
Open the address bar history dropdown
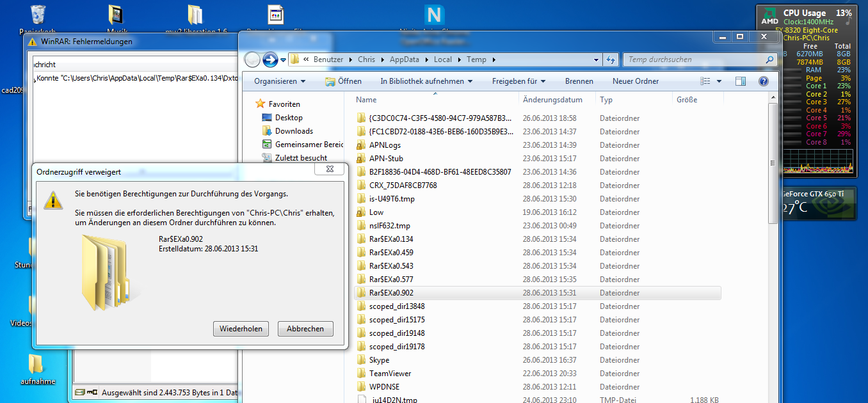(x=596, y=59)
